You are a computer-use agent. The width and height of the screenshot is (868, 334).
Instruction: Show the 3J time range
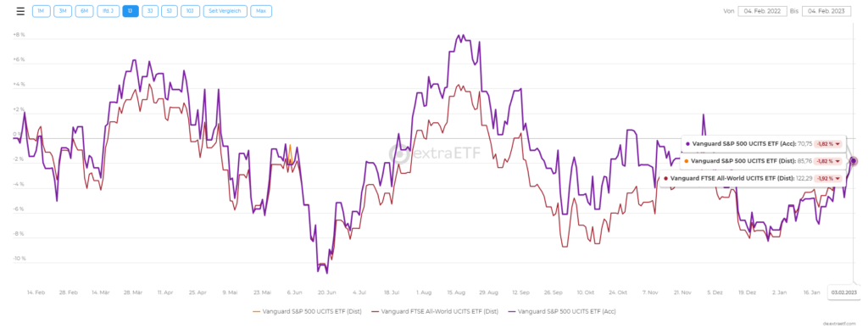tap(150, 11)
